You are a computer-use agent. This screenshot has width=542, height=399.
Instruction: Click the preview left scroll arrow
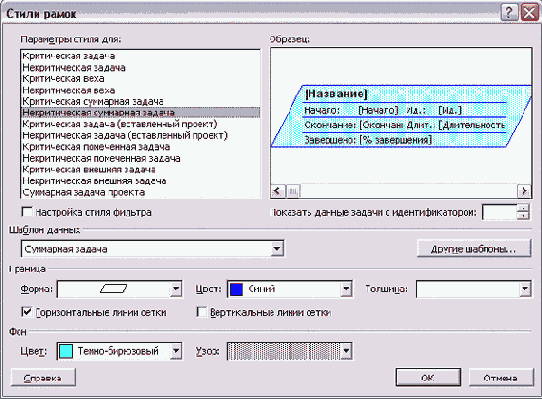[x=277, y=191]
